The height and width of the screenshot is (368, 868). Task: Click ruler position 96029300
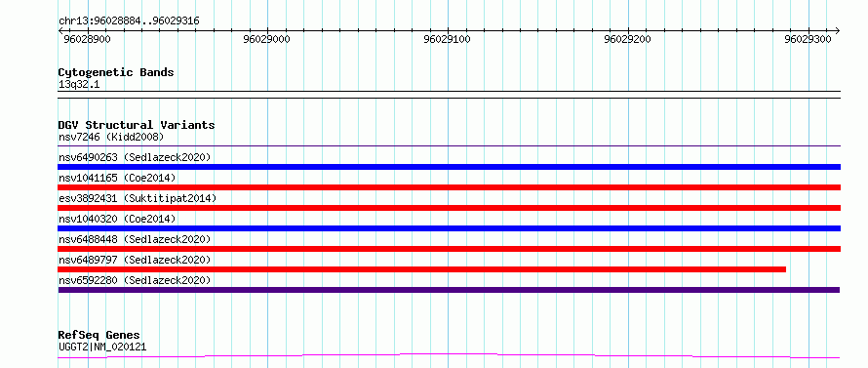pyautogui.click(x=808, y=39)
